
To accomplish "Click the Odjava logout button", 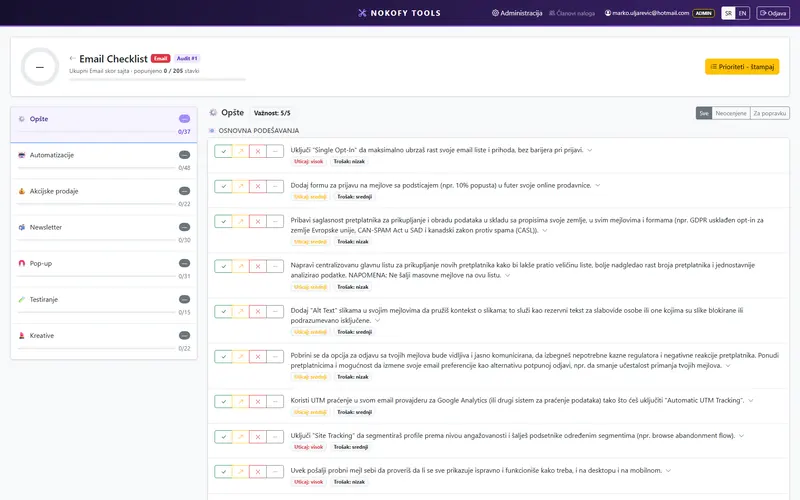I will pos(773,13).
